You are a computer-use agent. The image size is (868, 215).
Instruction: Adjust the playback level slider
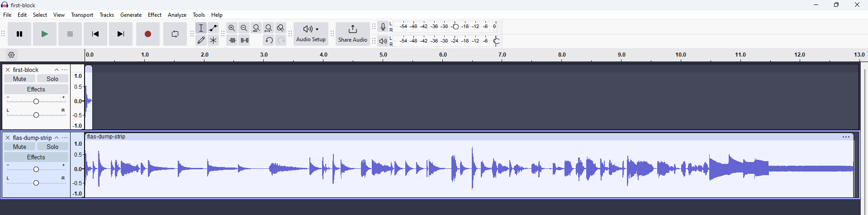point(497,41)
